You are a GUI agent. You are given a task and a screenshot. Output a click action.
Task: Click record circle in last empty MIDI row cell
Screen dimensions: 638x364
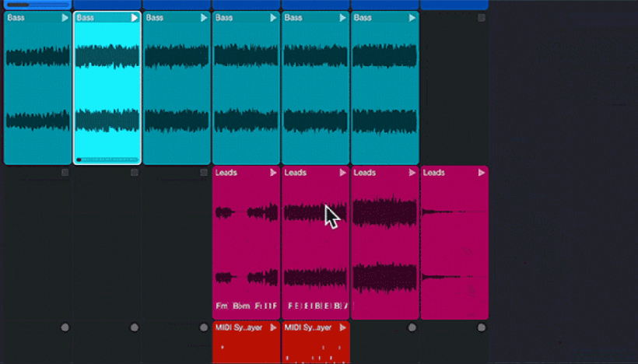pos(482,327)
